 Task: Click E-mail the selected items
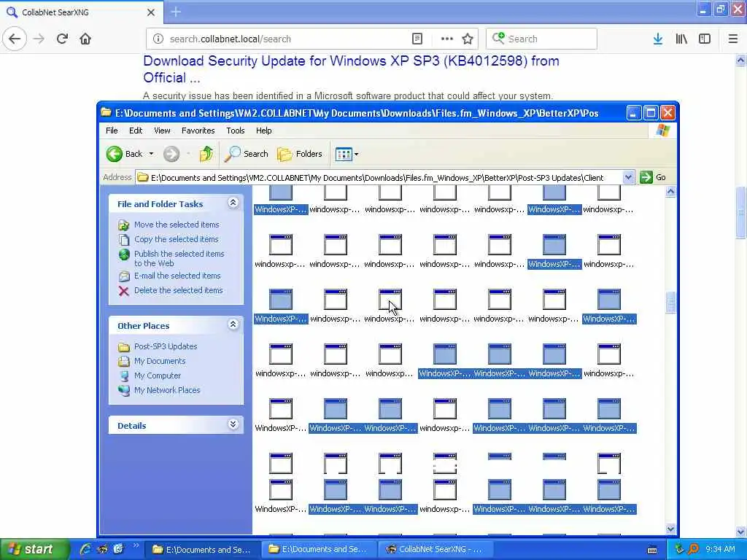pyautogui.click(x=177, y=276)
